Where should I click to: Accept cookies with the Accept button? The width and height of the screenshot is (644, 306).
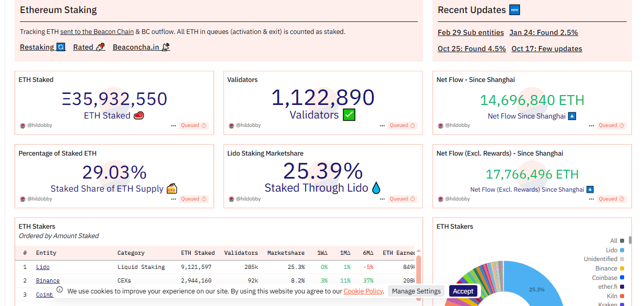pyautogui.click(x=463, y=291)
